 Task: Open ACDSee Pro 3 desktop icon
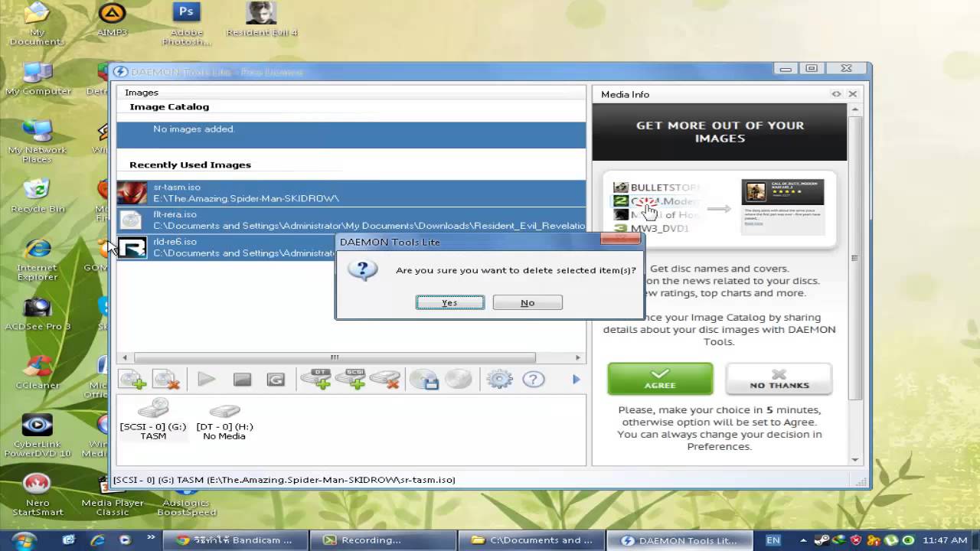tap(37, 315)
